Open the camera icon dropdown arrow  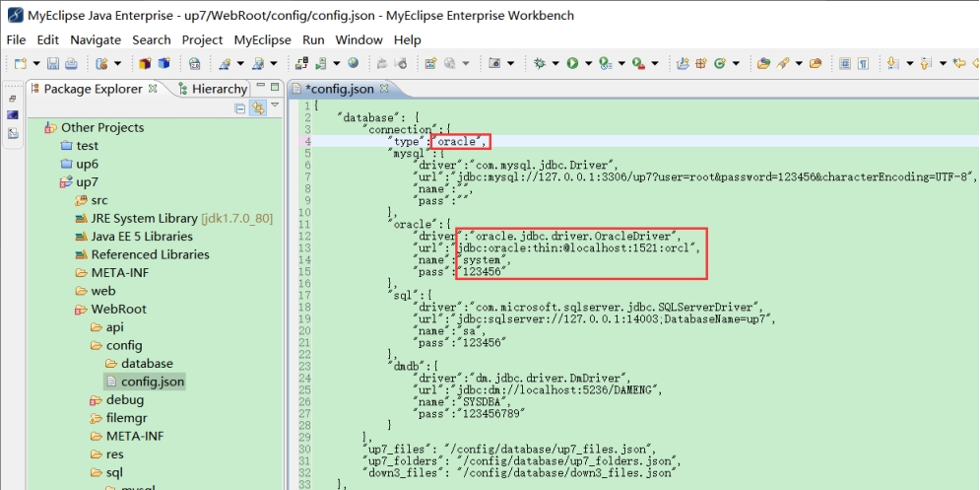click(510, 63)
